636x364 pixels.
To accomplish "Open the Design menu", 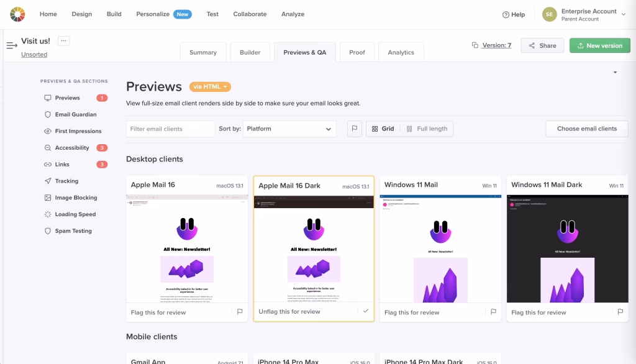I will click(x=82, y=14).
